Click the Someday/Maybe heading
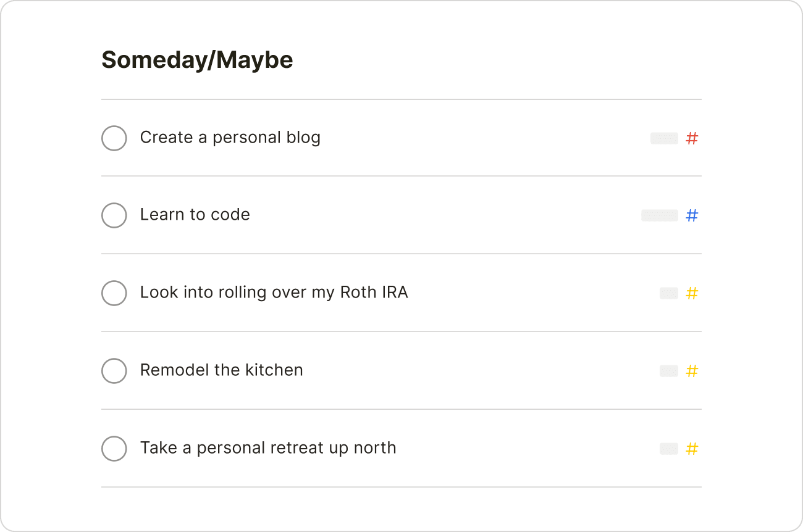The width and height of the screenshot is (803, 532). click(x=197, y=60)
